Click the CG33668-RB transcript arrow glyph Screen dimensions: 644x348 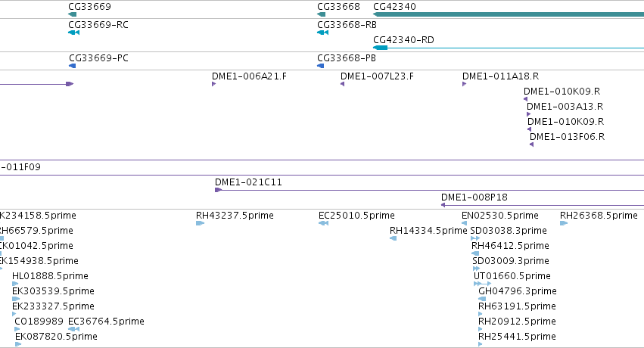(x=323, y=33)
